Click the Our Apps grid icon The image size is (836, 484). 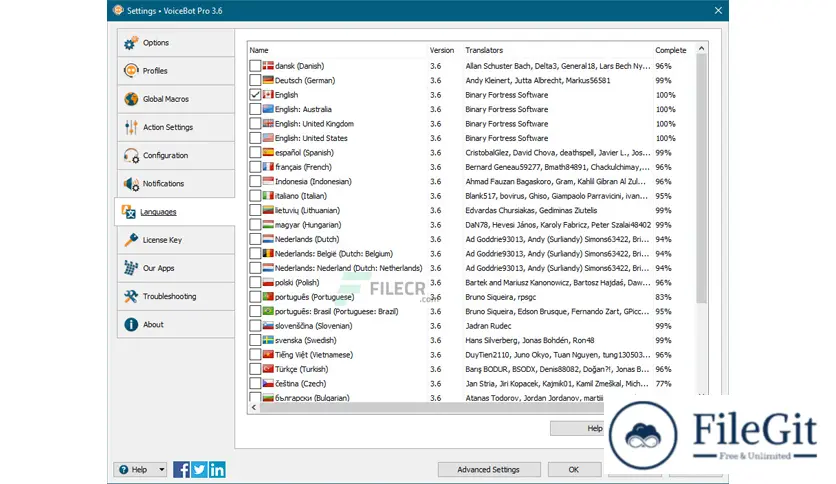(131, 268)
